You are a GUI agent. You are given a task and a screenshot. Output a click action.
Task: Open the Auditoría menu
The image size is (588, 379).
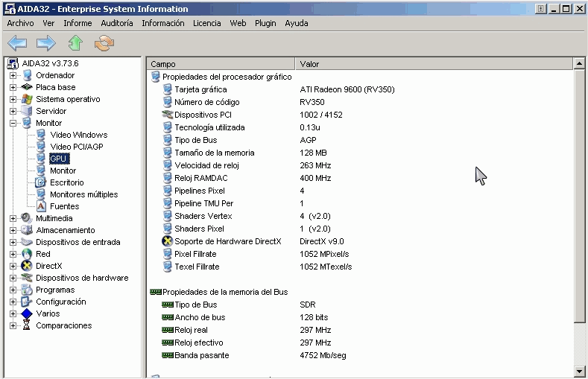tap(116, 23)
